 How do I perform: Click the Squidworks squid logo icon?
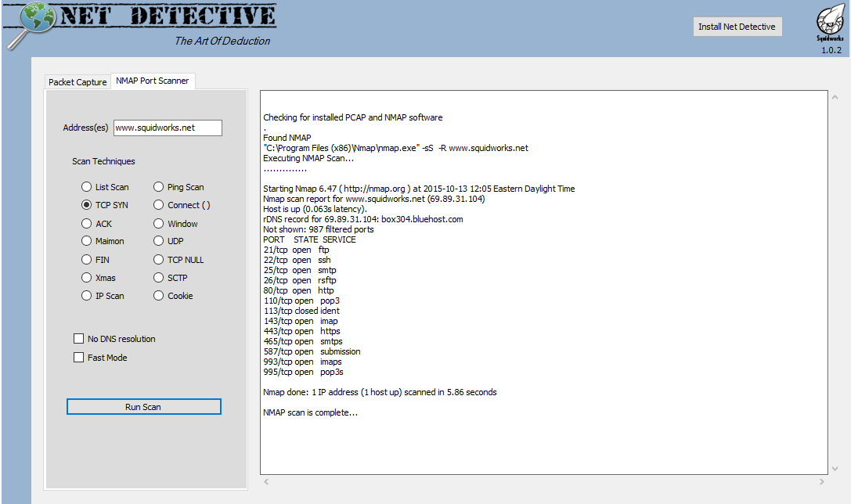831,20
